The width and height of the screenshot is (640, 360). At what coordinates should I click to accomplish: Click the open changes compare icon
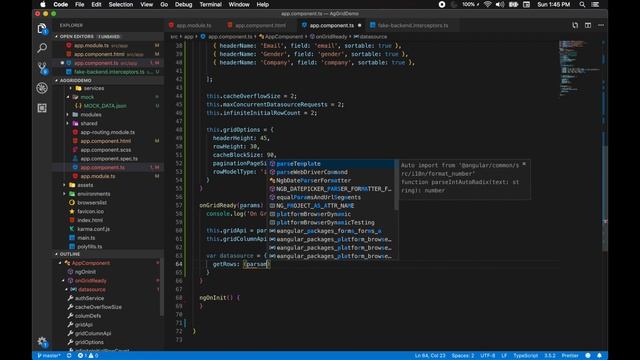(575, 25)
